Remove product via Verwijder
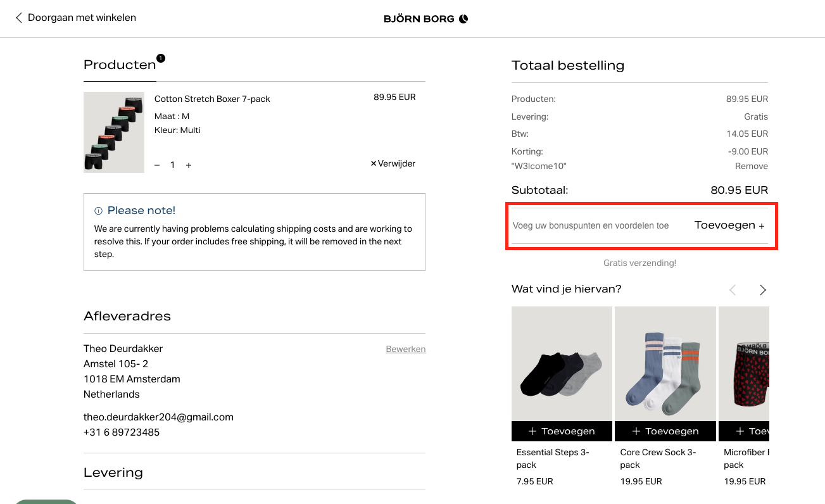The width and height of the screenshot is (825, 504). pos(393,164)
